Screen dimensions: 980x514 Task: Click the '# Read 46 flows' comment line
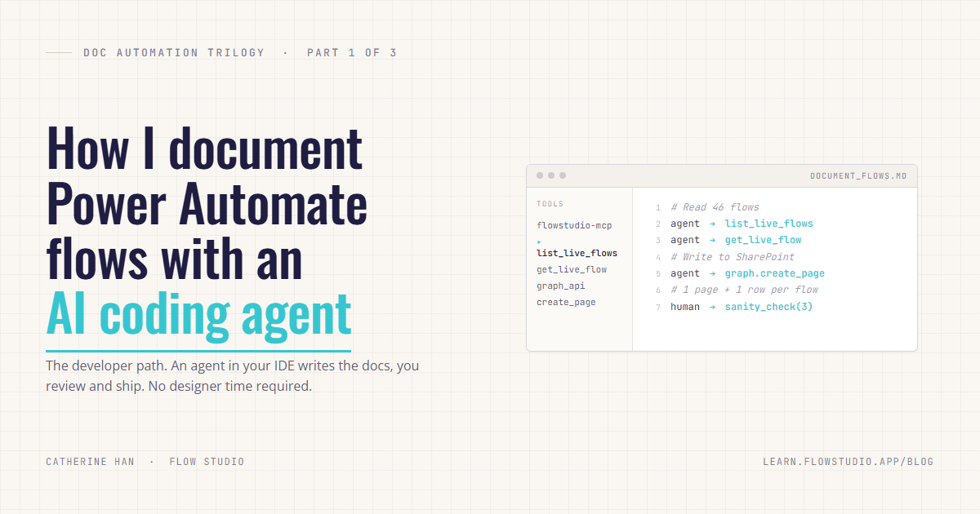pos(715,207)
